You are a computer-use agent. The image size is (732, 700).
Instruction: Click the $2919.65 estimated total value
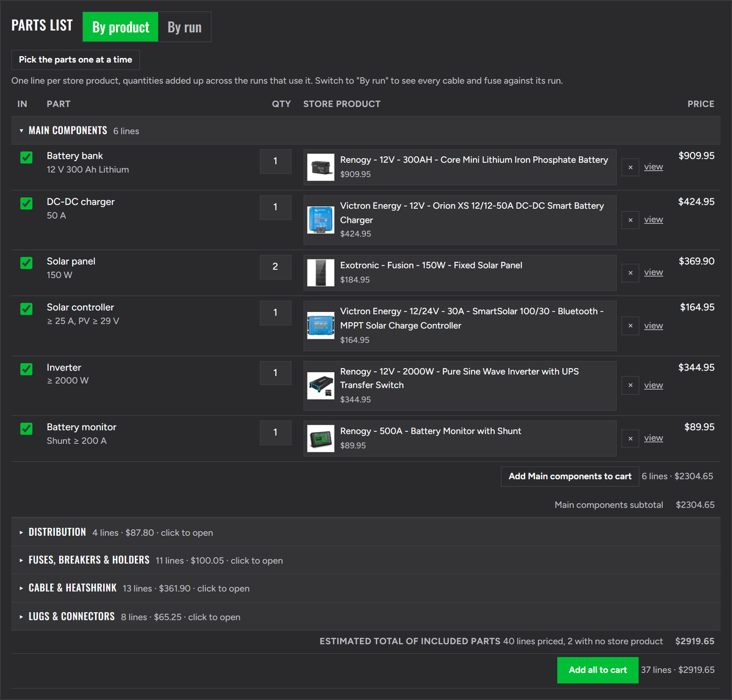695,641
